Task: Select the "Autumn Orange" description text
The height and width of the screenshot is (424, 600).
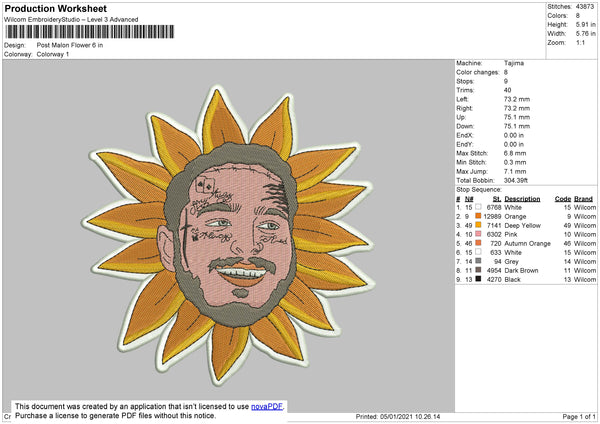Action: pos(527,243)
